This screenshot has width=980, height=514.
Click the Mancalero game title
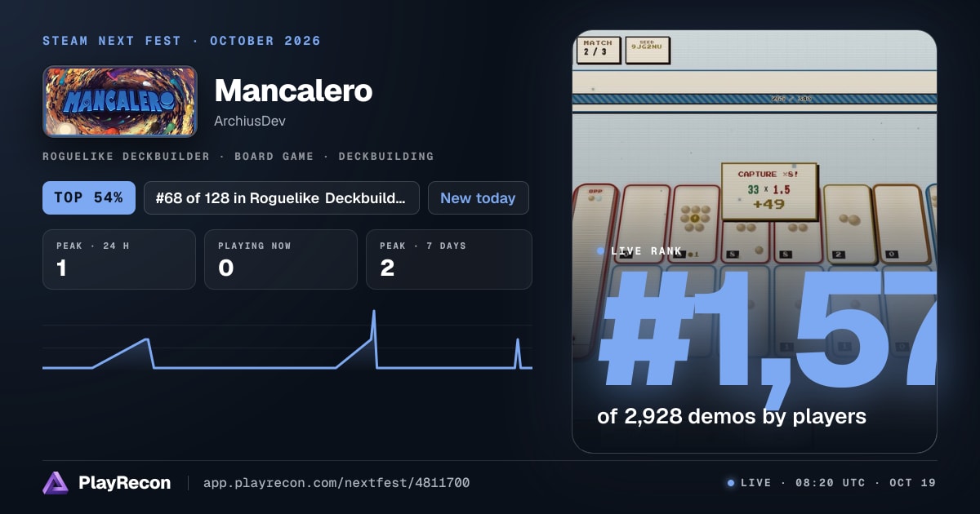[x=293, y=91]
